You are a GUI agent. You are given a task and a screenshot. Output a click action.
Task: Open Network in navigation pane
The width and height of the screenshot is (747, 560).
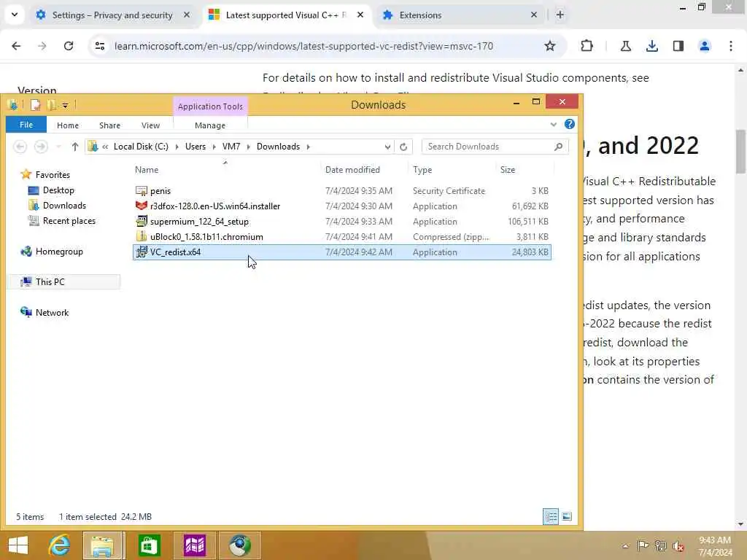[52, 312]
